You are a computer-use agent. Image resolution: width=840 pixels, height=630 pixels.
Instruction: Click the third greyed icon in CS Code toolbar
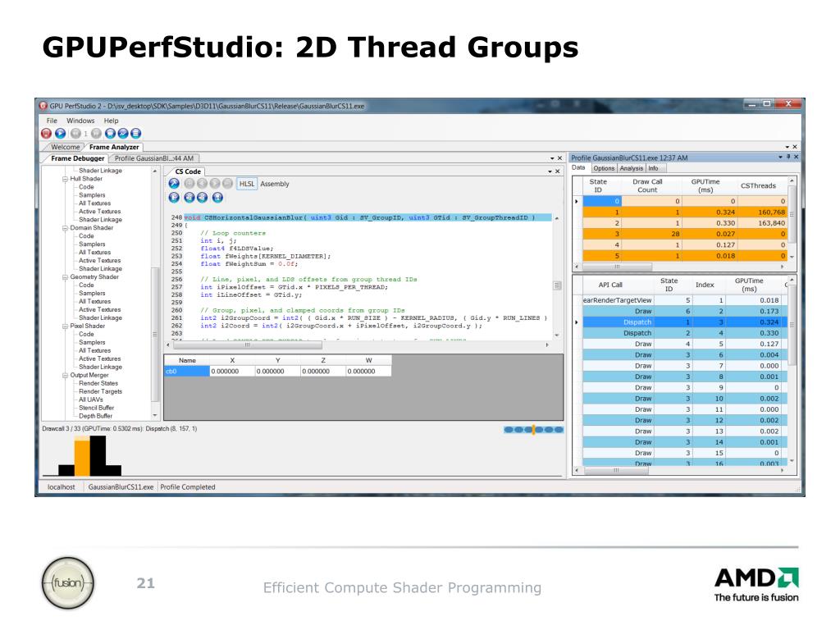[215, 183]
